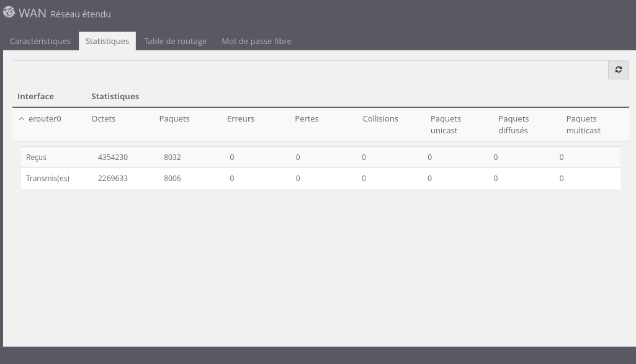Click the erouter0 interface name

pyautogui.click(x=45, y=118)
